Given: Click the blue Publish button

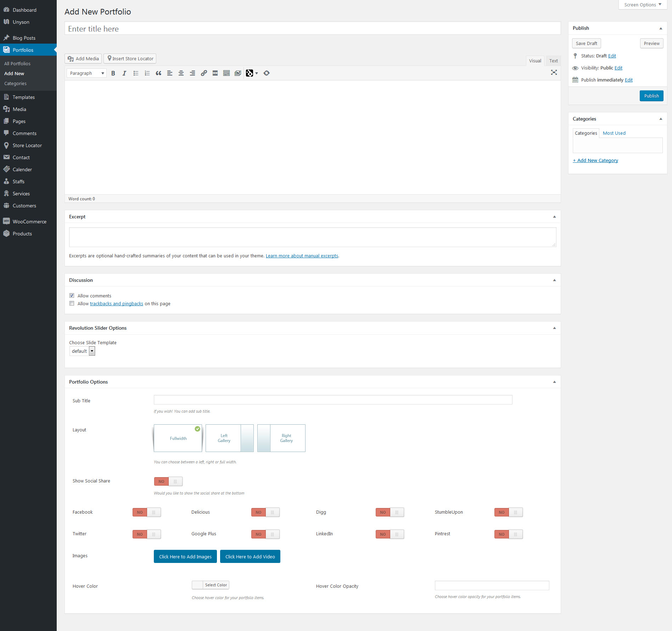Looking at the screenshot, I should pos(651,96).
